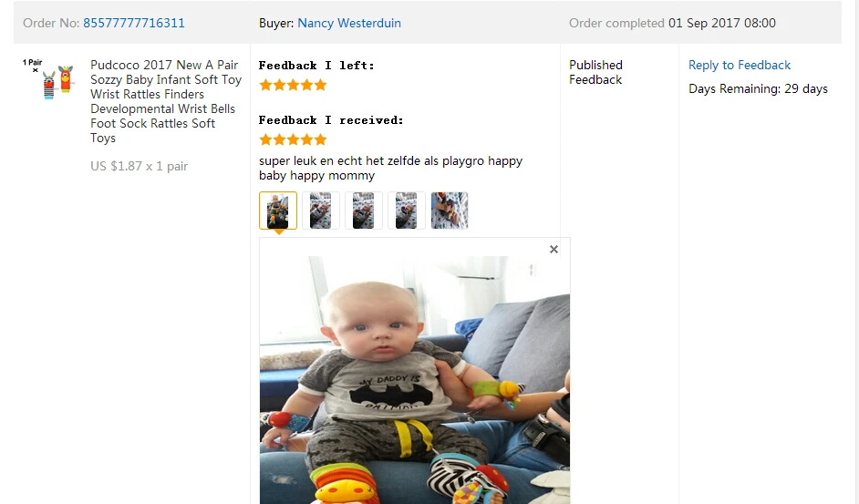Open order number 85577777716311
This screenshot has height=504, width=859.
(x=134, y=23)
